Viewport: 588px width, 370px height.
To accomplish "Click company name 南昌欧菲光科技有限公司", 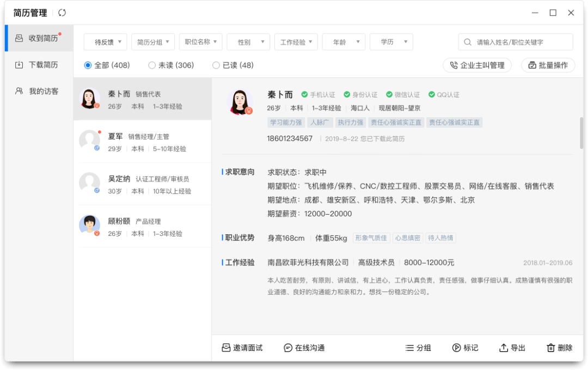I will point(308,263).
